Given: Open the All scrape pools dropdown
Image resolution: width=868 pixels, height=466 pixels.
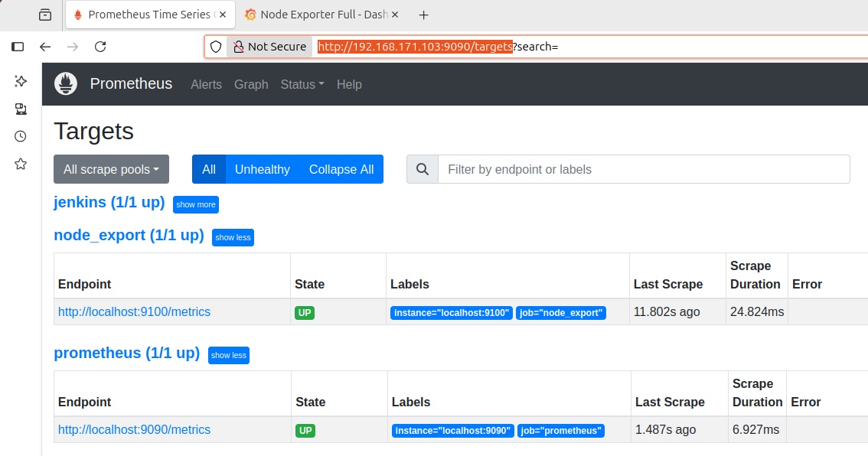Looking at the screenshot, I should coord(111,169).
